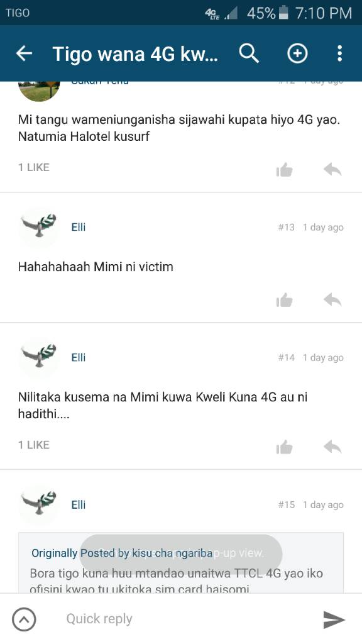Tap Elli's bird avatar on post #15

click(40, 504)
